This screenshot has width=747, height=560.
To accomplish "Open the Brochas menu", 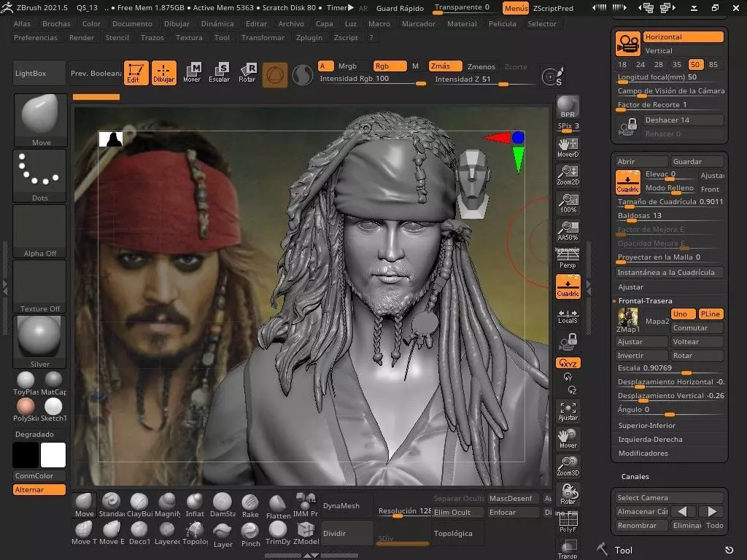I will click(56, 23).
